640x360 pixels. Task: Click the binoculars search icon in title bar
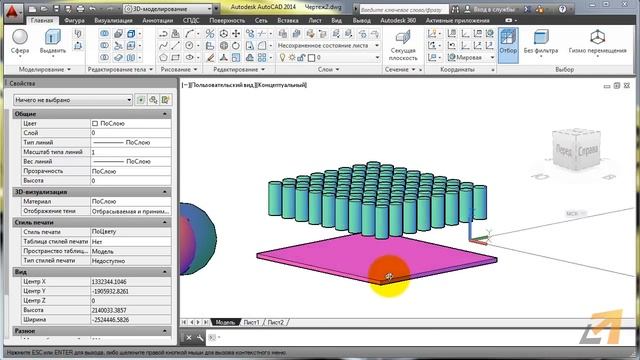456,9
